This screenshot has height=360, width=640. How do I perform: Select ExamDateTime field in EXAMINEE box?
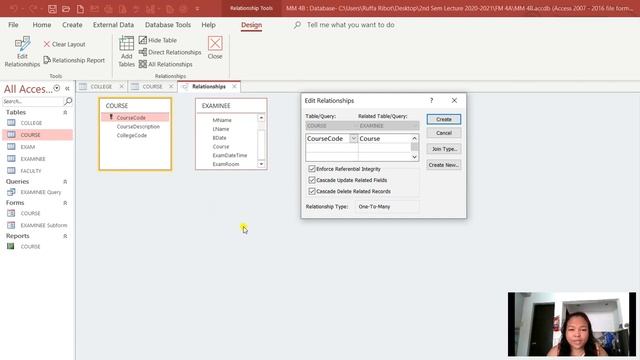pyautogui.click(x=229, y=155)
